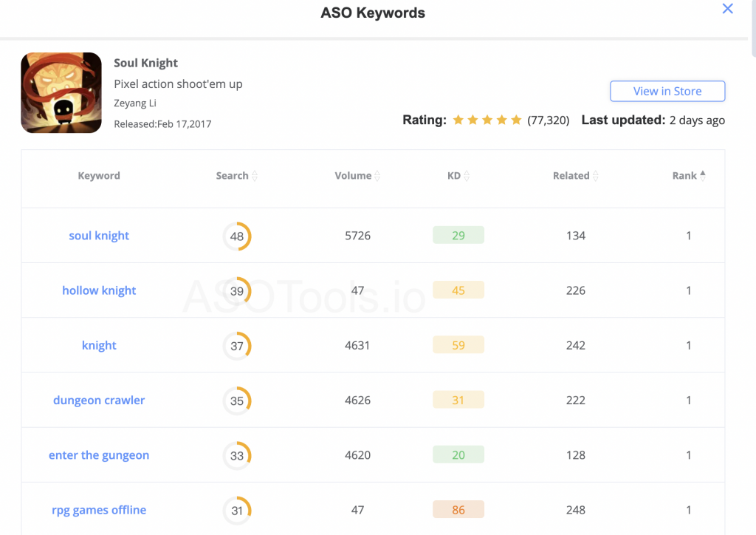The height and width of the screenshot is (535, 756).
Task: Click the volume value 5726
Action: [358, 236]
